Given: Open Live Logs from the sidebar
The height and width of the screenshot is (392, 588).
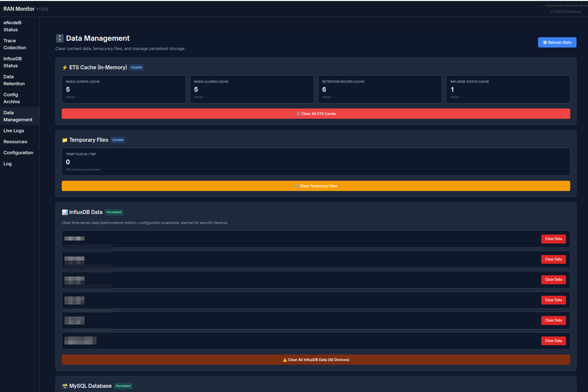Looking at the screenshot, I should (14, 131).
